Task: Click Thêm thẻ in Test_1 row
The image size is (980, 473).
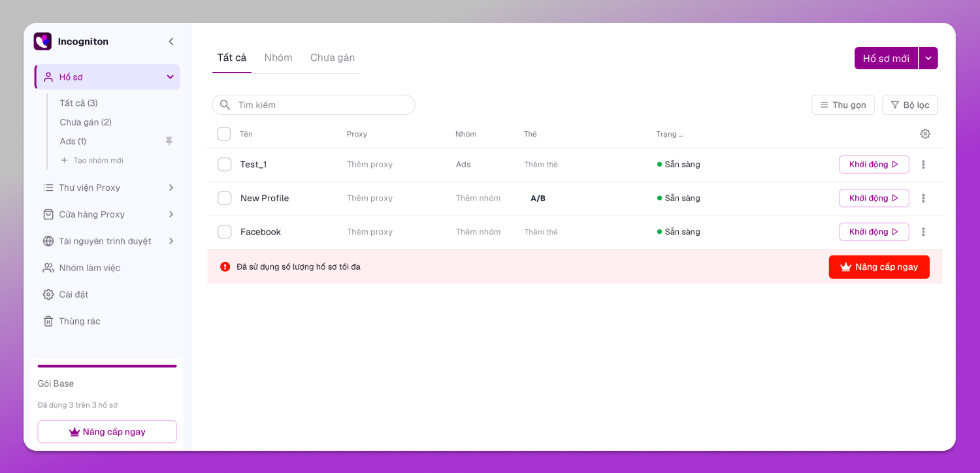Action: pos(541,165)
